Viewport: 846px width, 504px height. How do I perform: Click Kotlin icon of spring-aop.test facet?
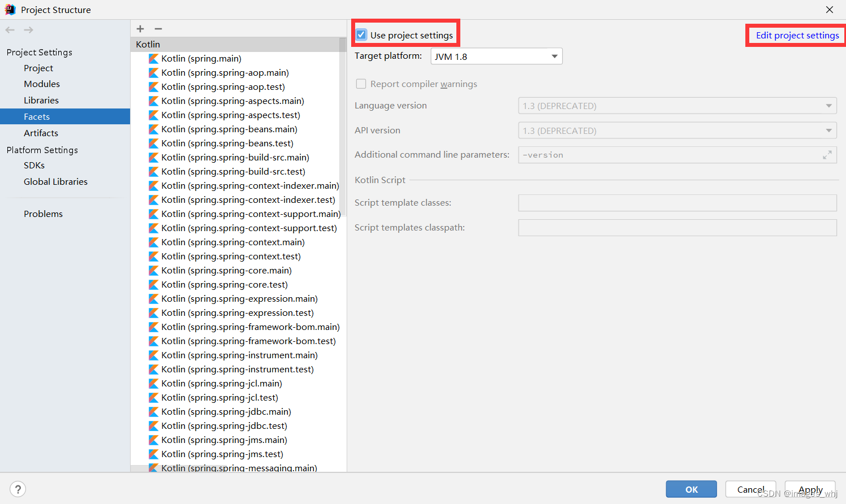[x=153, y=87]
